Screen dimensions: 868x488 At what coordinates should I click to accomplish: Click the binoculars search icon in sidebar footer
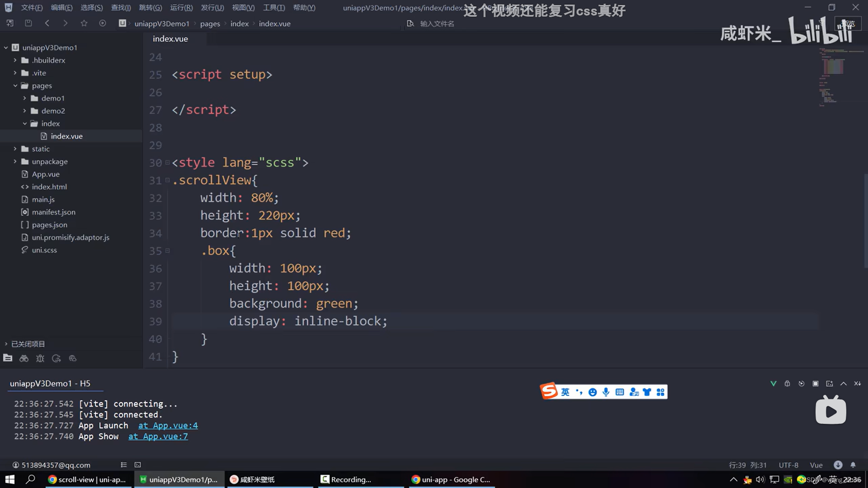(x=24, y=358)
